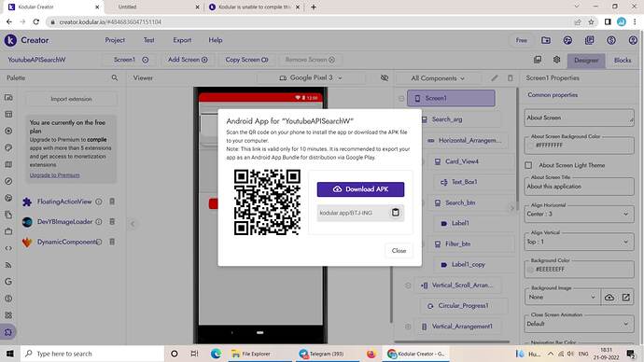Screen dimensions: 644x362
Task: Delete the DynamicComponent extension
Action: tap(112, 242)
